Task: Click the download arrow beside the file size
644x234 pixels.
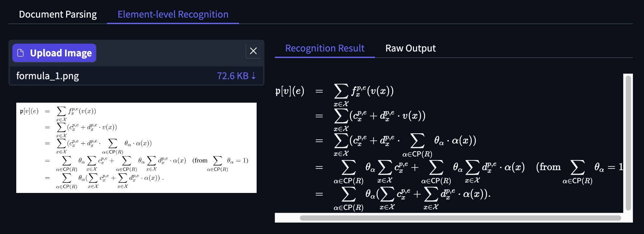Action: coord(254,76)
